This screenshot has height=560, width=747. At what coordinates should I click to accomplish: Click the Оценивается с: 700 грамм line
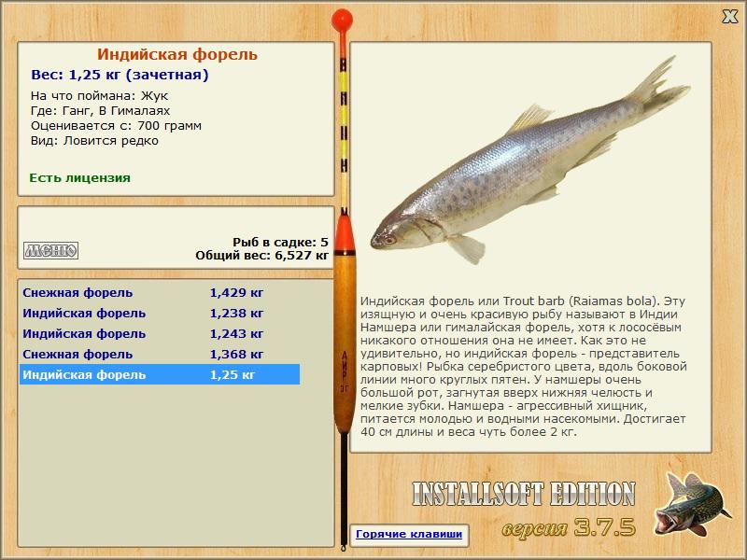[116, 126]
